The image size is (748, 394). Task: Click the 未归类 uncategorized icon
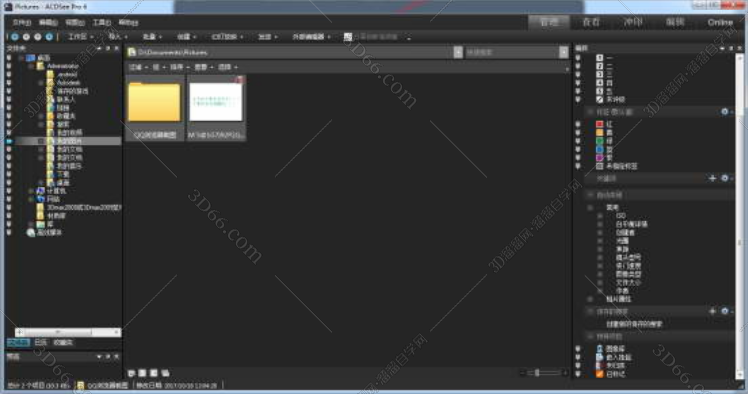pos(600,365)
